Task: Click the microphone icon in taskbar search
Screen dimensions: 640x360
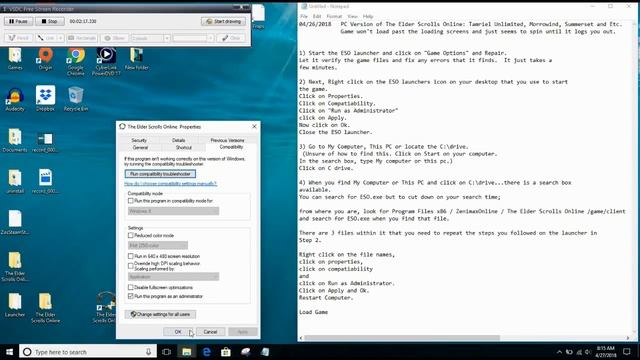Action: pyautogui.click(x=149, y=351)
